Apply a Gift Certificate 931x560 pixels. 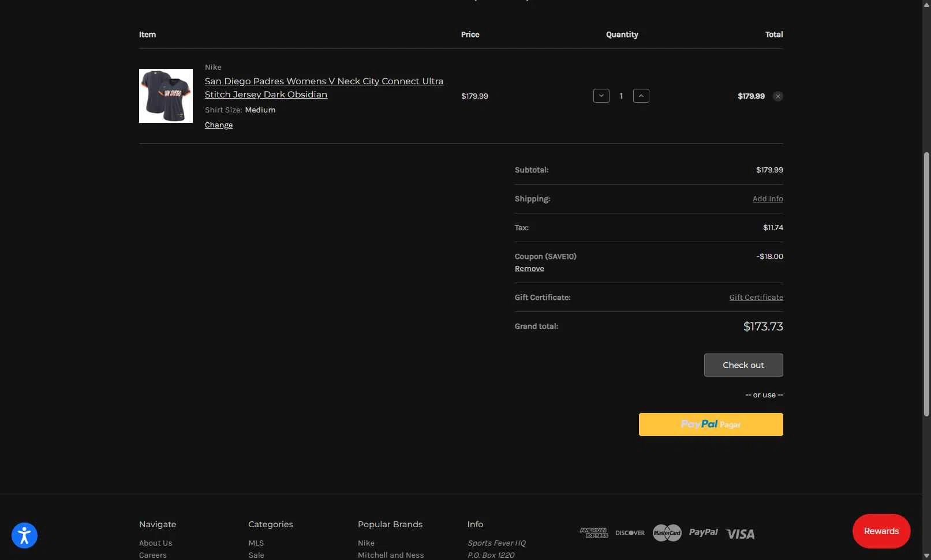coord(756,298)
